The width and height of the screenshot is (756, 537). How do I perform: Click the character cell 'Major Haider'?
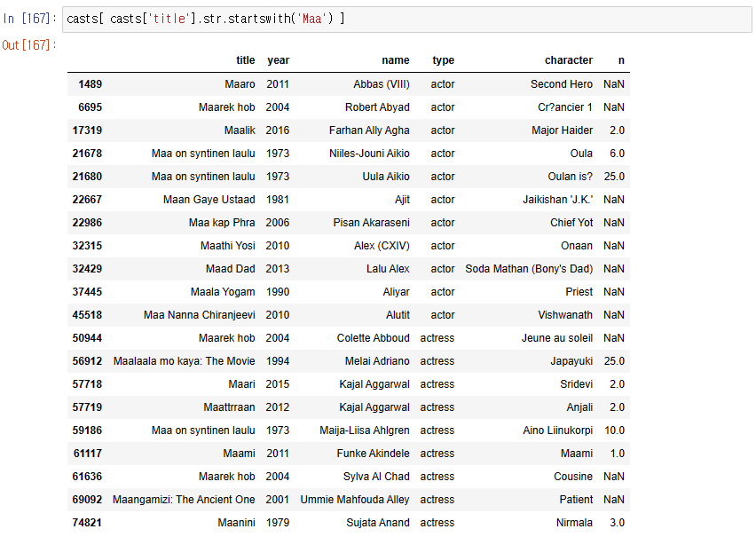563,130
